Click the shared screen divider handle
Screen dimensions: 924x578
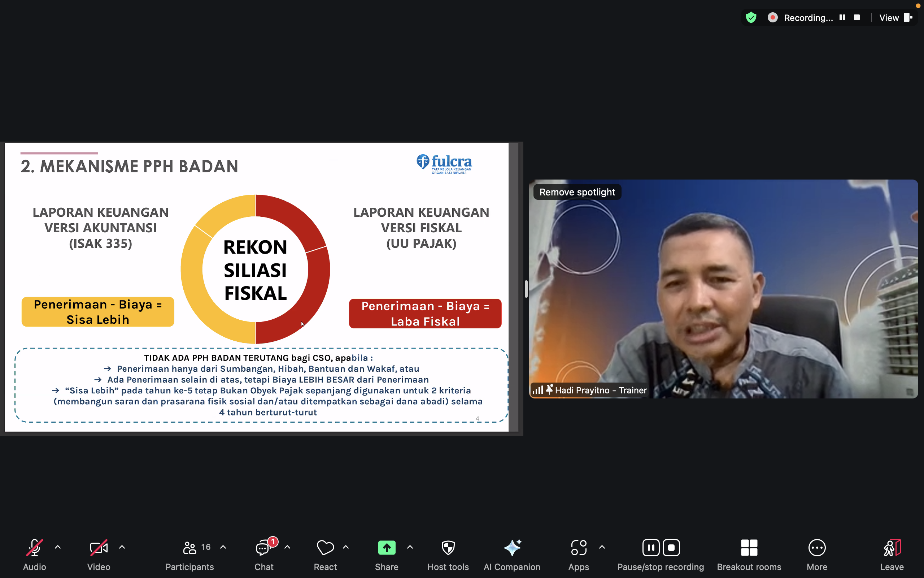[526, 289]
